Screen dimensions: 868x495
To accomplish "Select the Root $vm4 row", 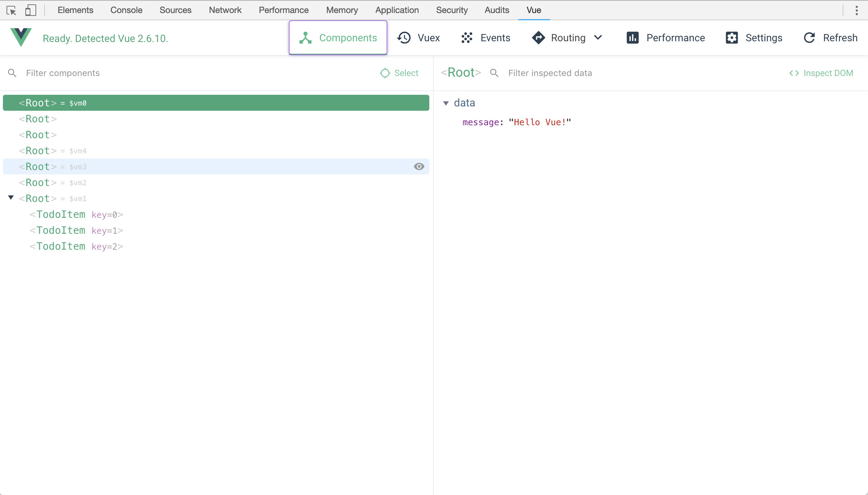I will [x=216, y=151].
